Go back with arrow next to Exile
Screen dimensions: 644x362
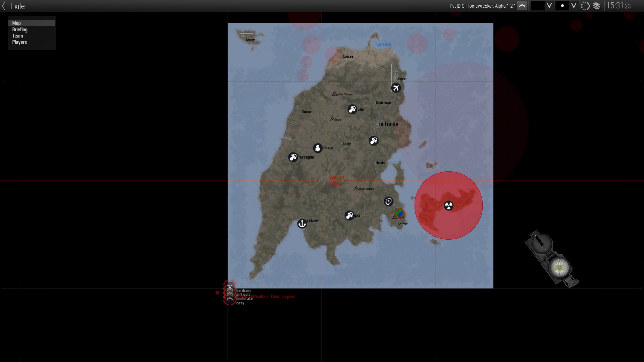click(x=4, y=6)
